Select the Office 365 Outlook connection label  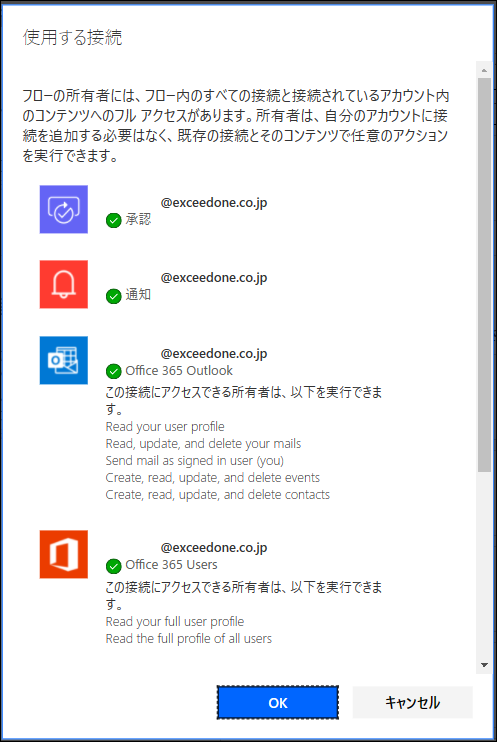click(179, 371)
